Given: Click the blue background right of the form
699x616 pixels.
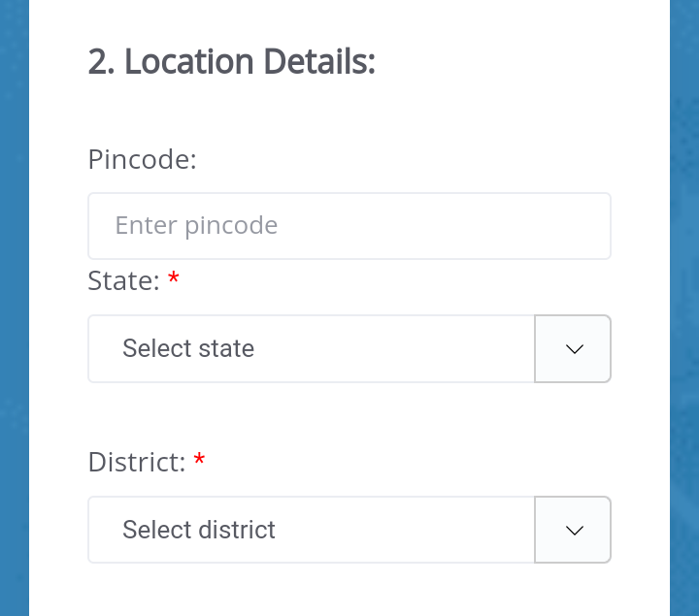Looking at the screenshot, I should tap(684, 310).
